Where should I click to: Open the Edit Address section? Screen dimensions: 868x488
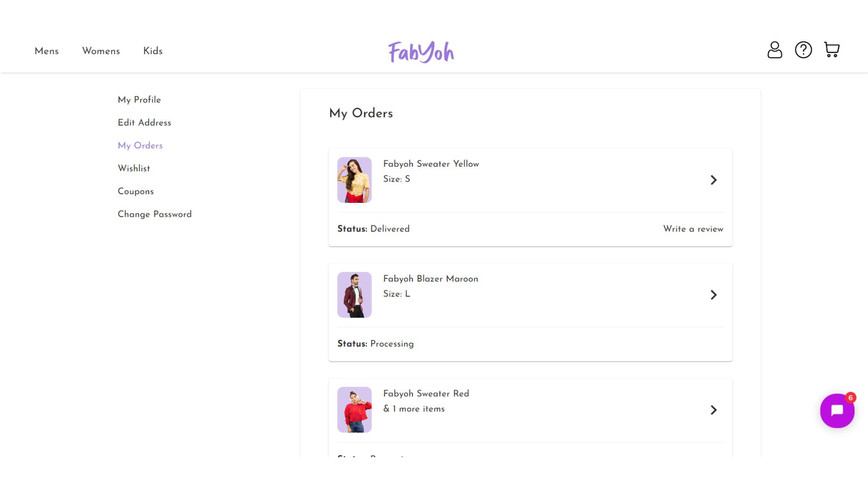tap(144, 123)
